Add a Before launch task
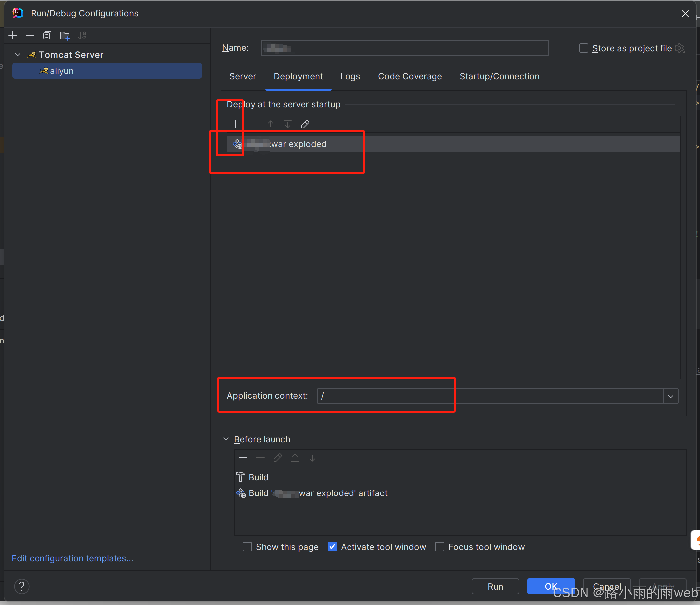Image resolution: width=700 pixels, height=605 pixels. point(243,458)
